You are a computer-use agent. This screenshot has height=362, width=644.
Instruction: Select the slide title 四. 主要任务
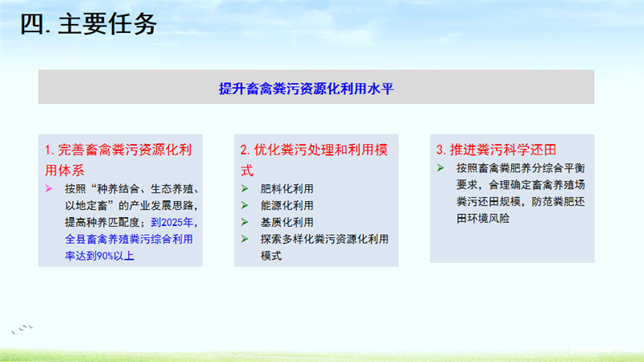(x=89, y=26)
